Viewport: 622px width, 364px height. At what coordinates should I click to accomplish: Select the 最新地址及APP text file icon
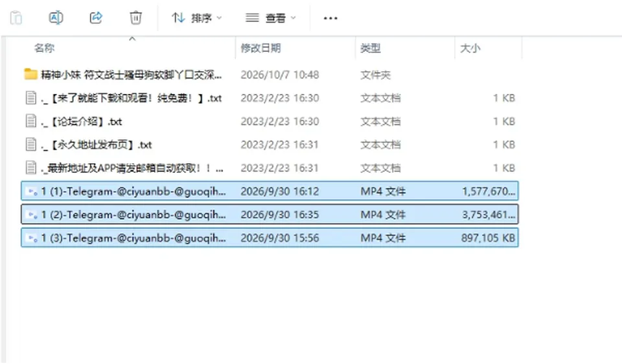[31, 168]
